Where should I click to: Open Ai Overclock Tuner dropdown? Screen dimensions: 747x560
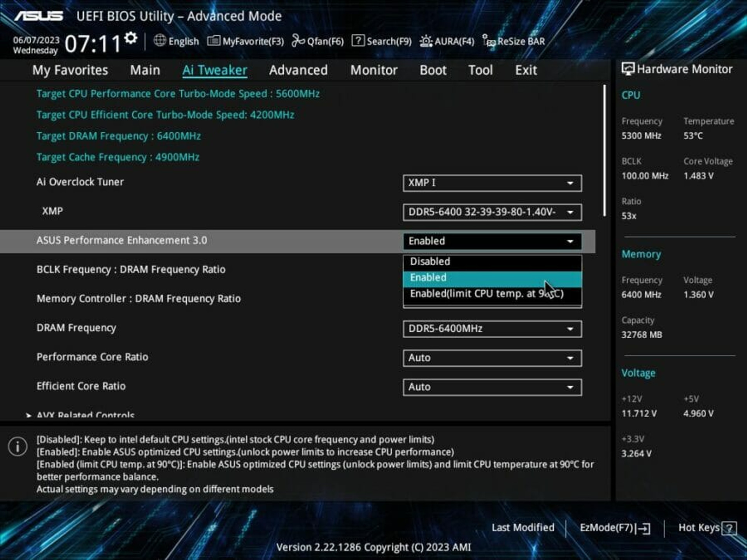coord(493,183)
